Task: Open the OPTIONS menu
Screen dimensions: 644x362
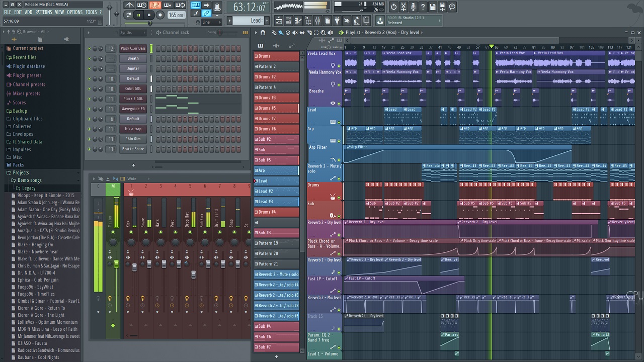Action: pos(74,12)
